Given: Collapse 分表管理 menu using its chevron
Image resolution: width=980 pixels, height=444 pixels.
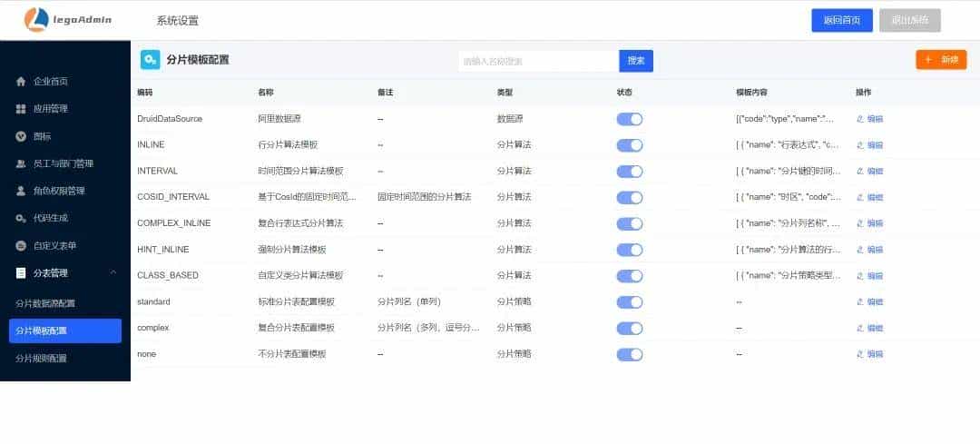Looking at the screenshot, I should [x=113, y=272].
